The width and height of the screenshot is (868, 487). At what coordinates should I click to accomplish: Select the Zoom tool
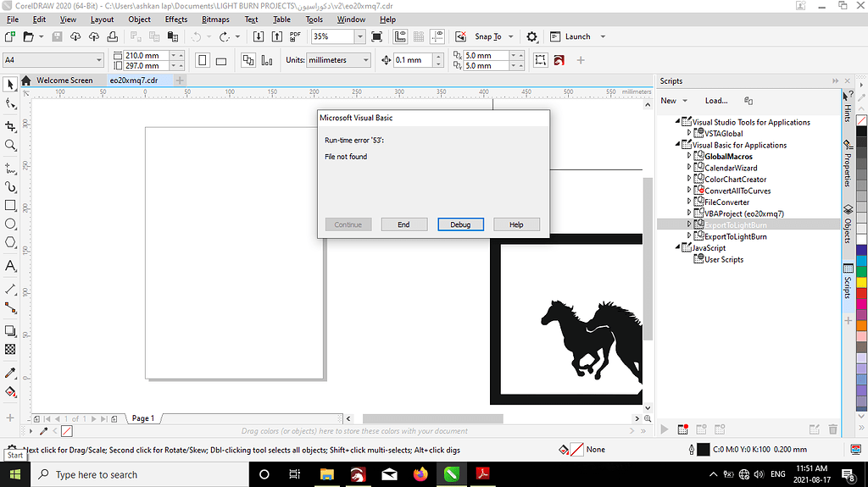click(10, 146)
